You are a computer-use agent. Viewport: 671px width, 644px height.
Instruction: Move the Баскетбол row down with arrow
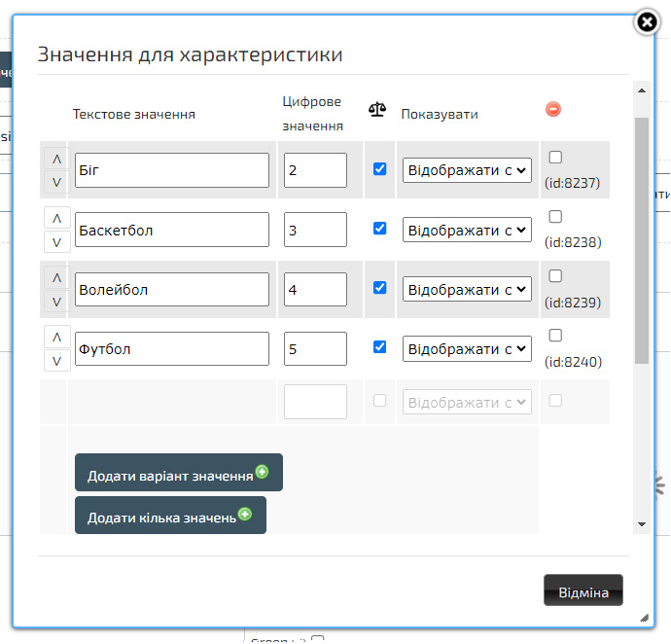[56, 242]
